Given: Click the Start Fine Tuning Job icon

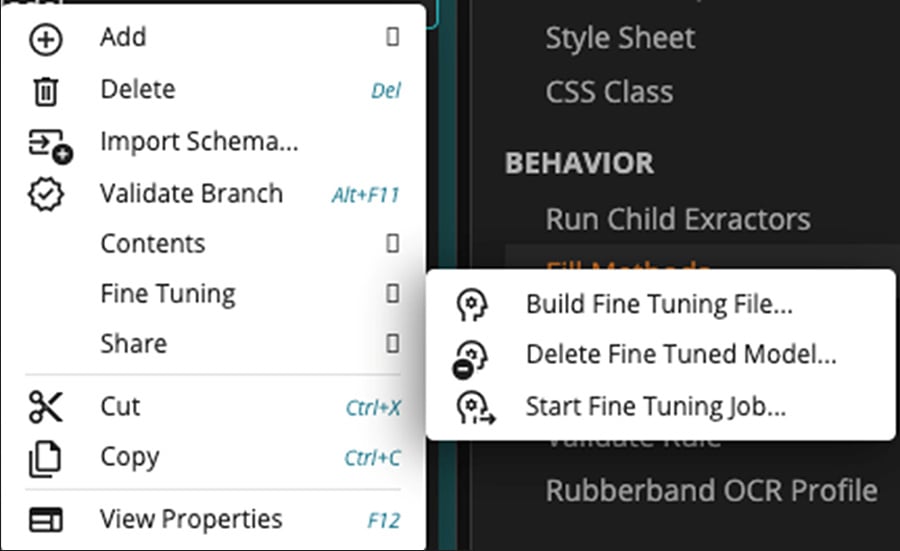Looking at the screenshot, I should tap(474, 407).
